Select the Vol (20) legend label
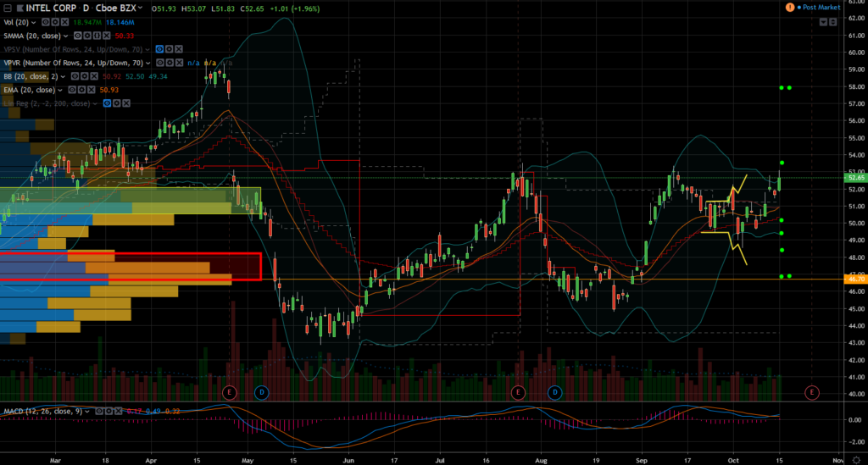The height and width of the screenshot is (465, 868). coord(16,22)
